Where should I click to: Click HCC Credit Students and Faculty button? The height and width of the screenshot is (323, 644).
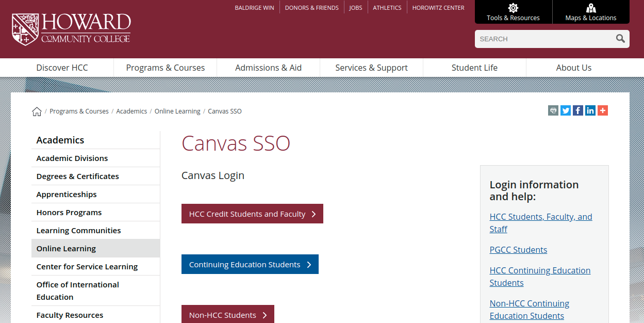[x=252, y=214]
